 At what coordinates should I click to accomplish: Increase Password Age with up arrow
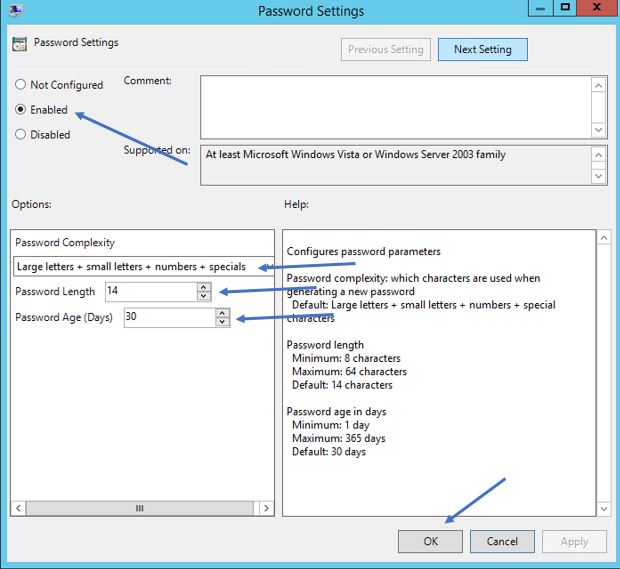pos(222,312)
